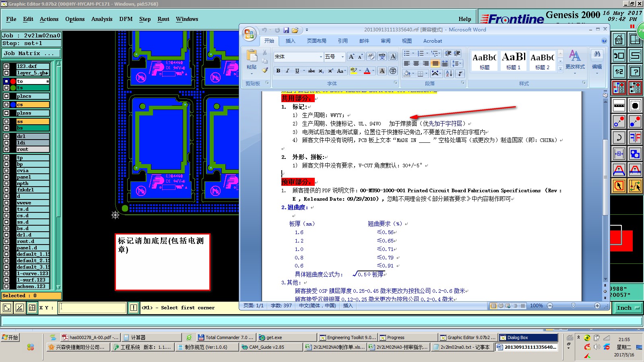Image resolution: width=644 pixels, height=362 pixels.
Task: Open the Edit menu in Graphic Editor
Action: [28, 19]
